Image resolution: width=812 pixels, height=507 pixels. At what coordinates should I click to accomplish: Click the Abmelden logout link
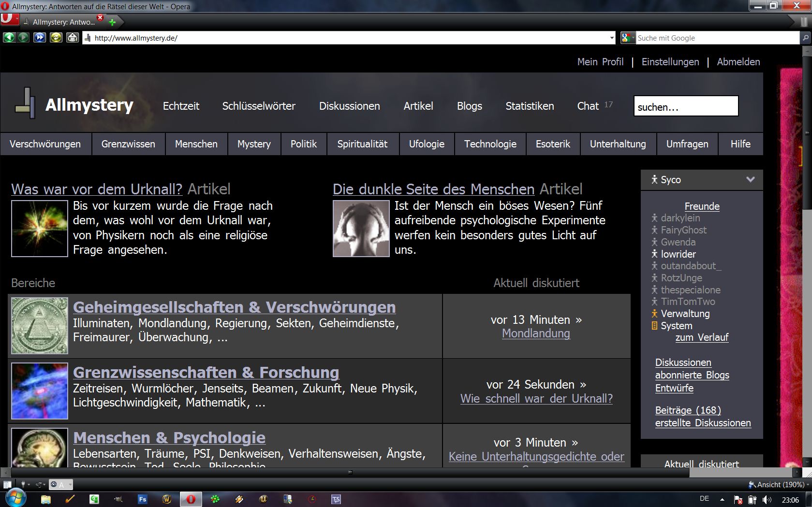click(x=738, y=62)
